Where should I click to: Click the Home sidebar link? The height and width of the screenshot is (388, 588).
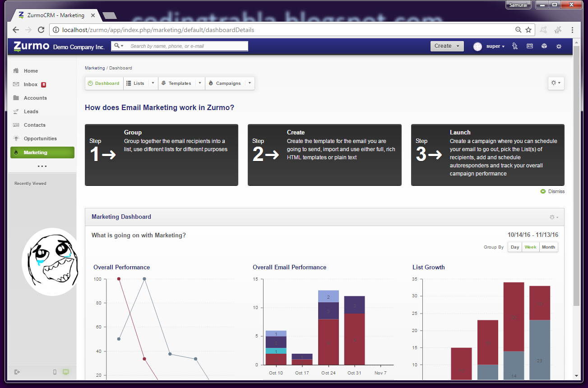31,71
